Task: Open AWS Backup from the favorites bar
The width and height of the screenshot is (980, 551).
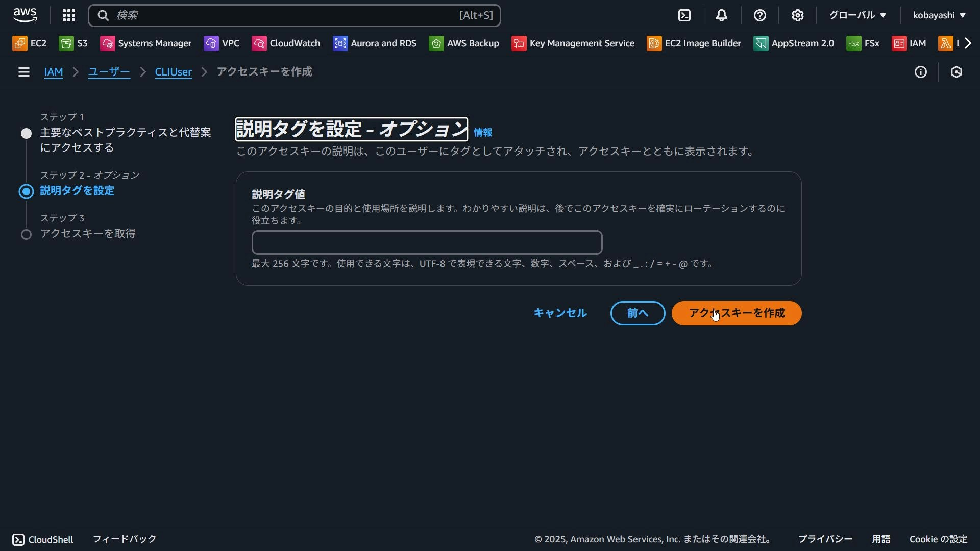Action: point(464,43)
